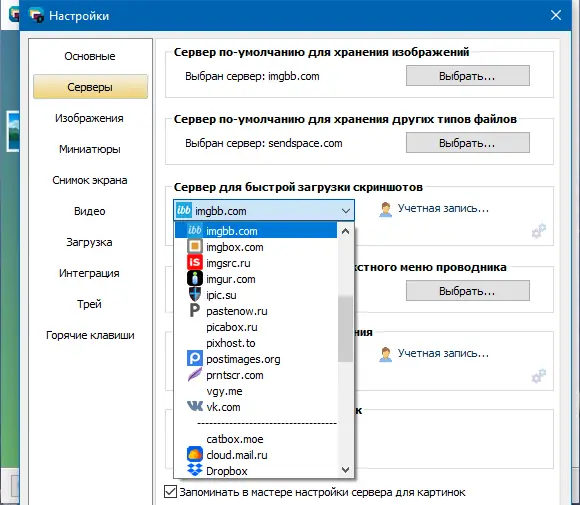Click the Dropbox logo icon
Screen dimensions: 580x505
coord(195,470)
